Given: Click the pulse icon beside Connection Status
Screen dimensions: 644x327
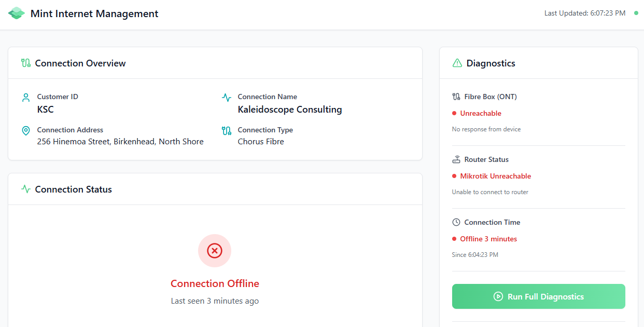Looking at the screenshot, I should (26, 189).
